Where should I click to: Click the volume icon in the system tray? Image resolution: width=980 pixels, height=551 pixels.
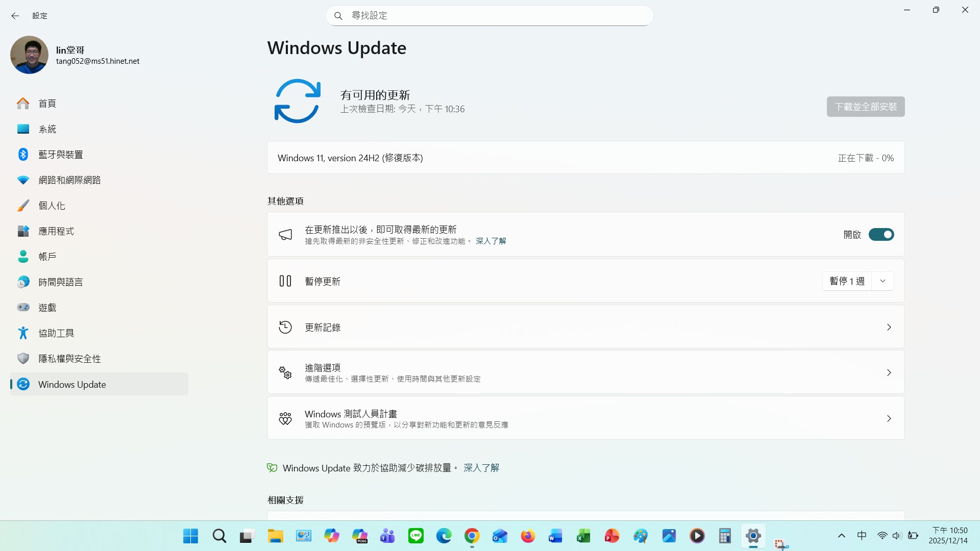tap(897, 536)
